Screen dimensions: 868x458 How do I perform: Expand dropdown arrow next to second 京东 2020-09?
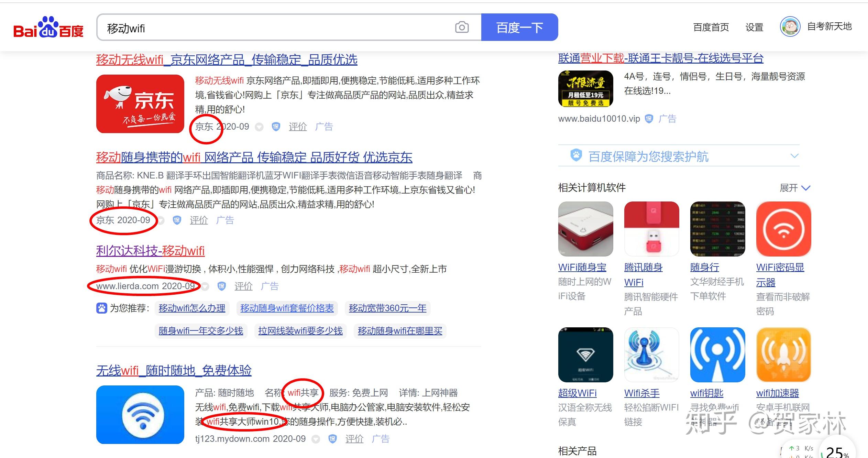[x=161, y=220]
